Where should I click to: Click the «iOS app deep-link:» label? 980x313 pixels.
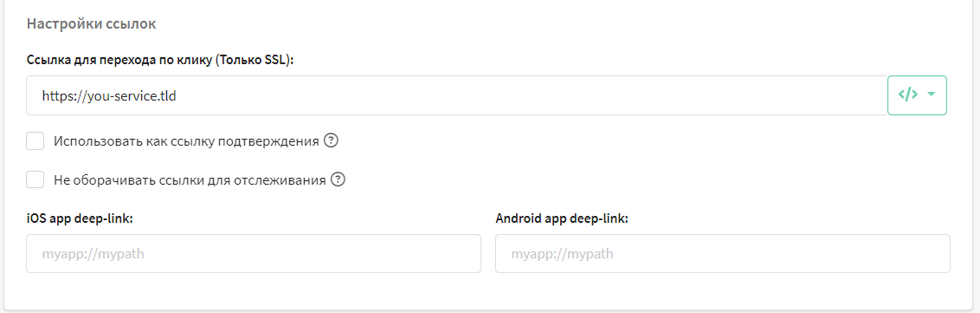click(80, 218)
